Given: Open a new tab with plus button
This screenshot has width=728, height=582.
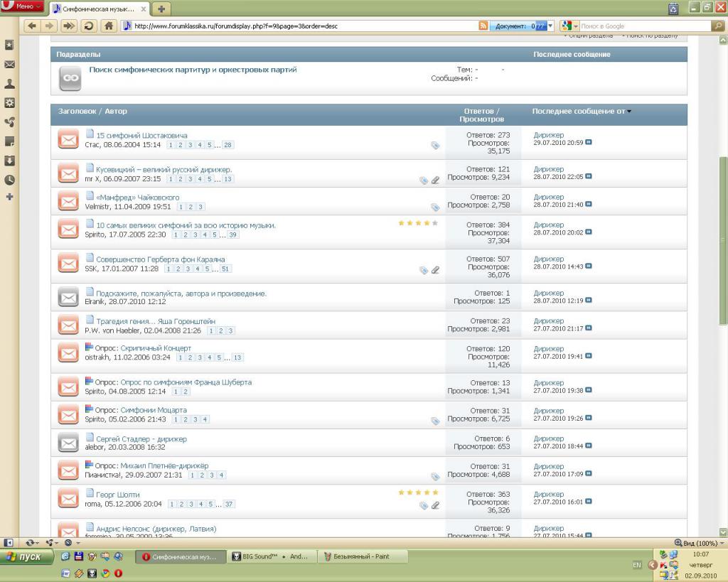Looking at the screenshot, I should click(x=161, y=9).
